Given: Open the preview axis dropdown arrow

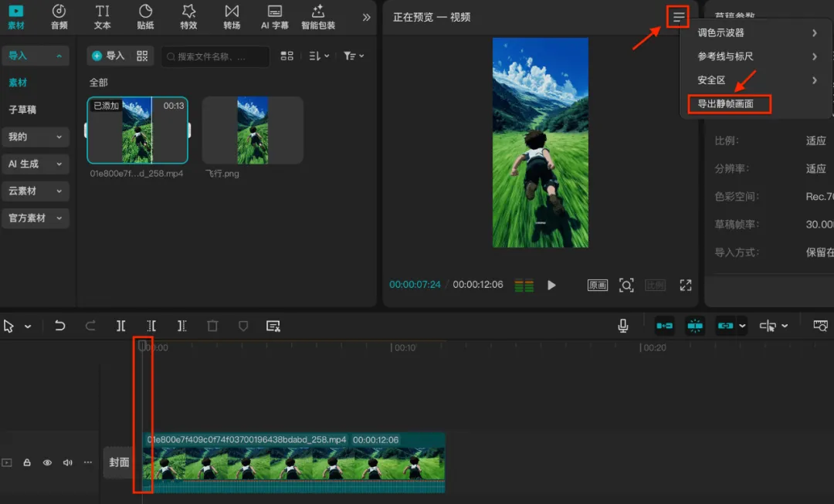Looking at the screenshot, I should [x=785, y=326].
